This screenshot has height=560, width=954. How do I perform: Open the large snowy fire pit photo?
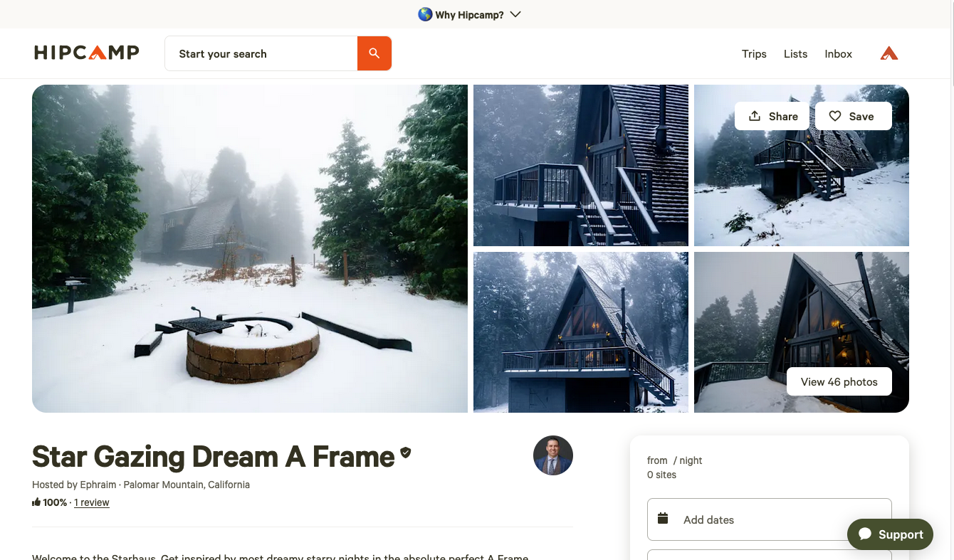[249, 248]
